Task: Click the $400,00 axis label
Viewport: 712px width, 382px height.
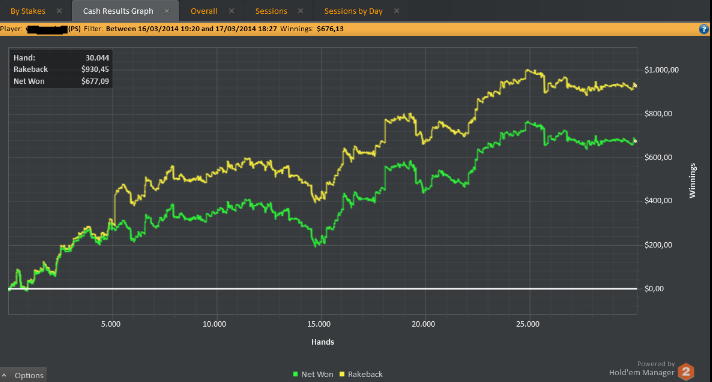Action: [x=658, y=200]
